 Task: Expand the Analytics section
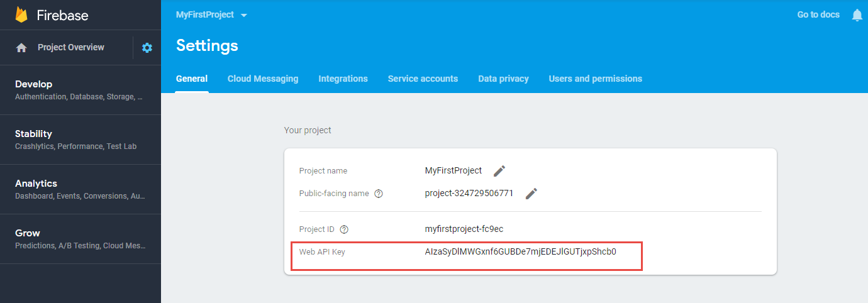click(x=81, y=189)
